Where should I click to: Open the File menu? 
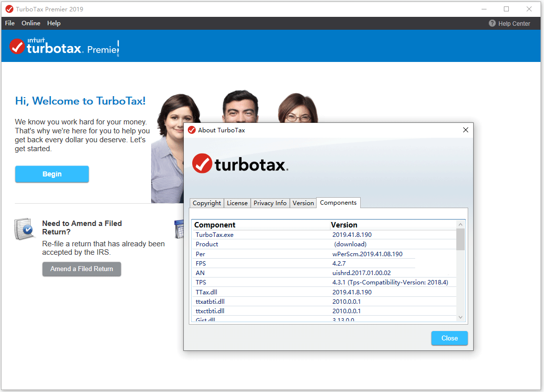(x=10, y=23)
